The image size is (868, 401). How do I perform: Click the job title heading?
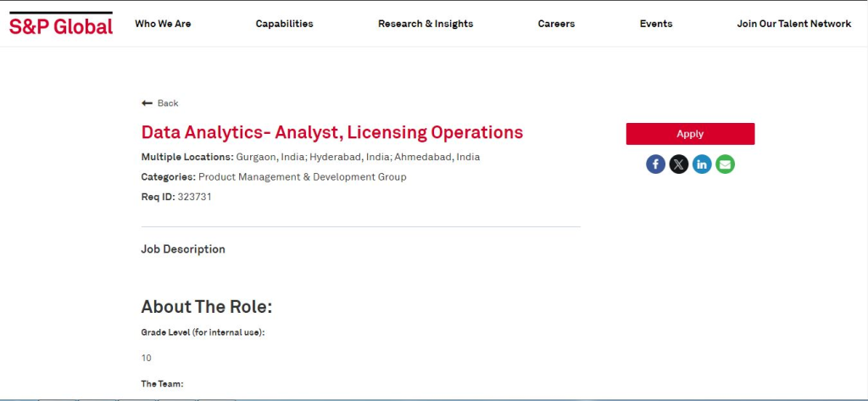tap(332, 132)
